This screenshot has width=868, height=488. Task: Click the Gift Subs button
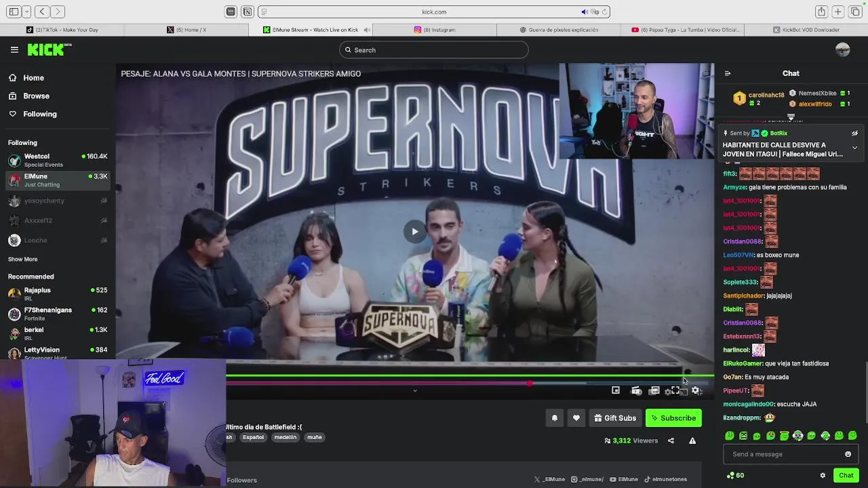click(615, 418)
